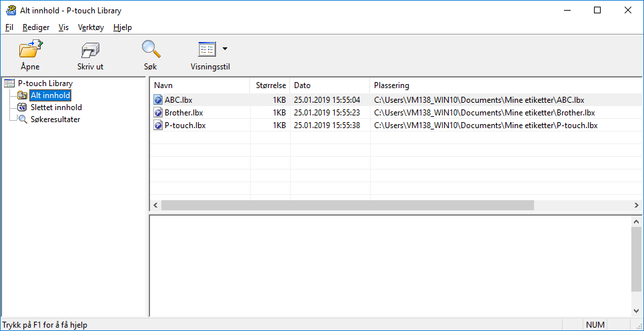
Task: Open the Rediger menu
Action: click(x=36, y=27)
